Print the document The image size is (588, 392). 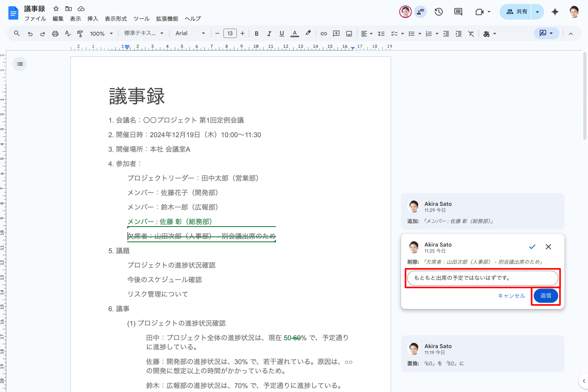coord(55,34)
